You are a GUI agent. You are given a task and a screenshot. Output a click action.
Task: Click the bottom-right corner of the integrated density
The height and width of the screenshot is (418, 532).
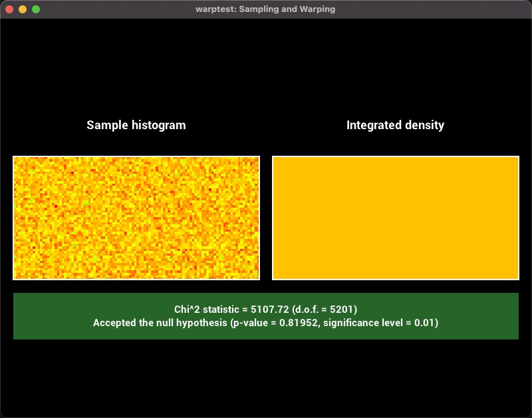pos(517,278)
